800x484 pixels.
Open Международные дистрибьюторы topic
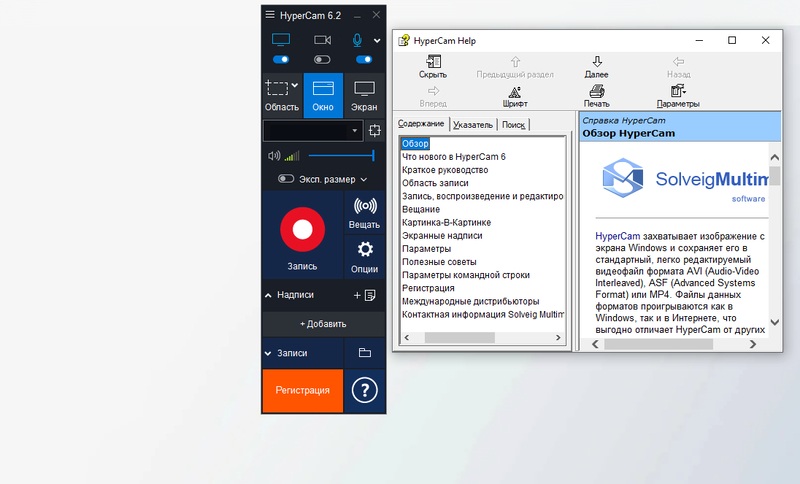click(470, 301)
